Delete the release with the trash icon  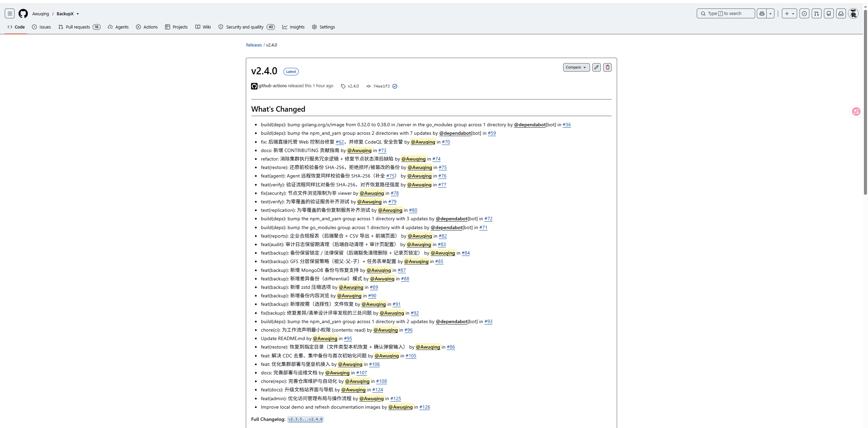tap(607, 67)
